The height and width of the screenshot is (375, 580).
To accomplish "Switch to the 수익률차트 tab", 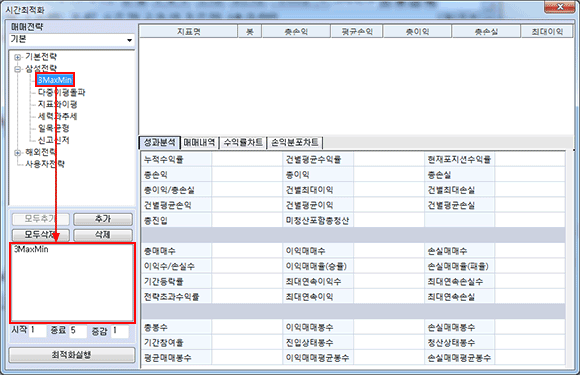I will [x=243, y=142].
